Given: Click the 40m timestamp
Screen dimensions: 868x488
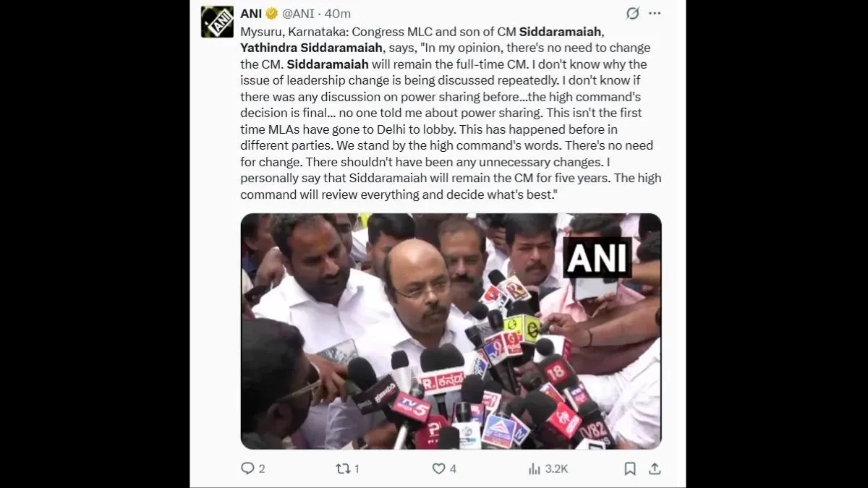Looking at the screenshot, I should (338, 14).
